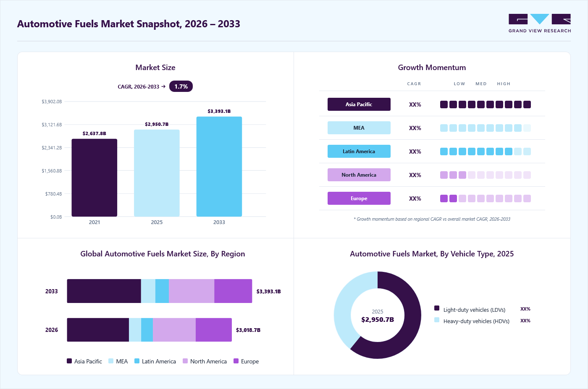Click the $2,637.8B bar label

[94, 133]
